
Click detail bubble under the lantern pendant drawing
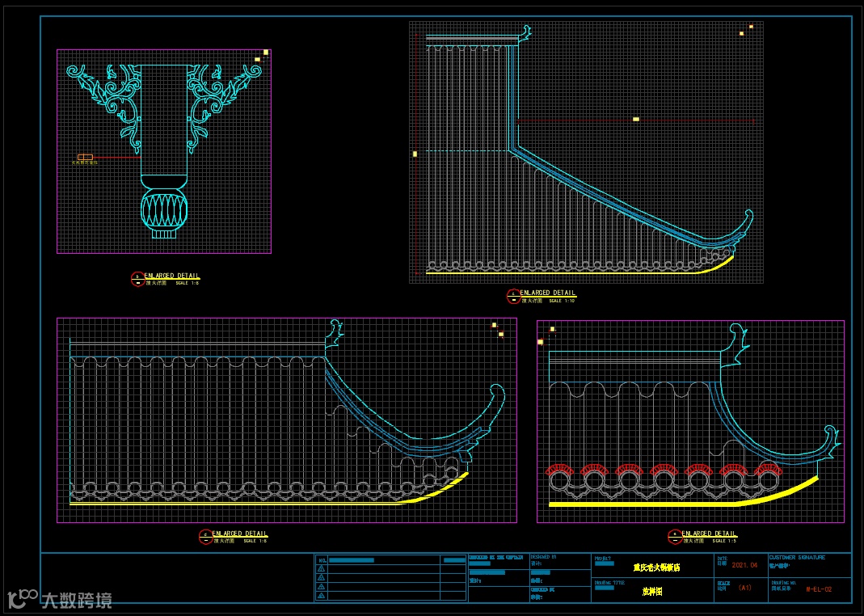click(137, 280)
